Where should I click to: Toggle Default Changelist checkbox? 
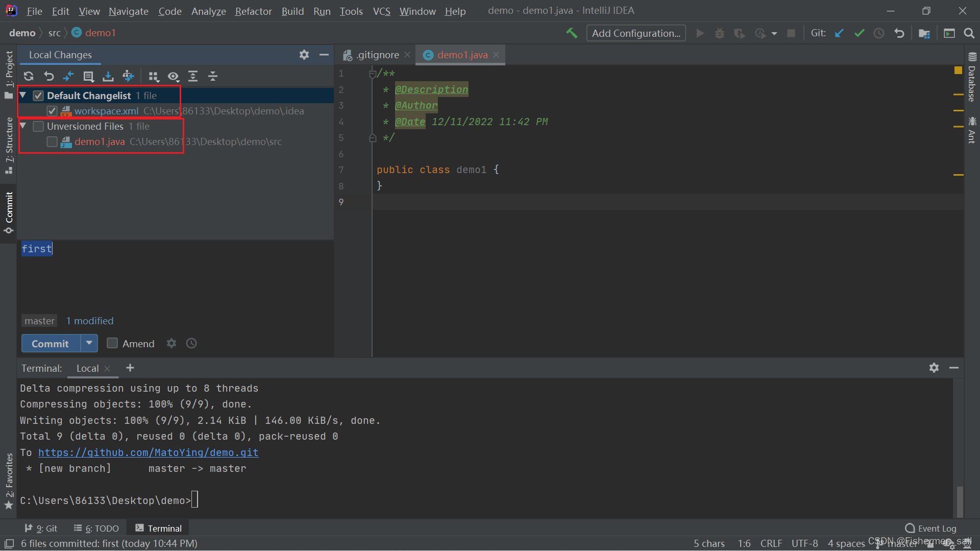(38, 95)
